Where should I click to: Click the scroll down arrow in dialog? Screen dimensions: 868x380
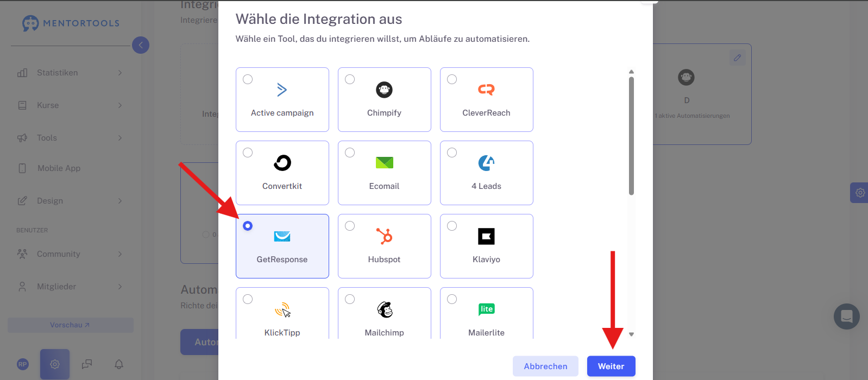pyautogui.click(x=631, y=334)
